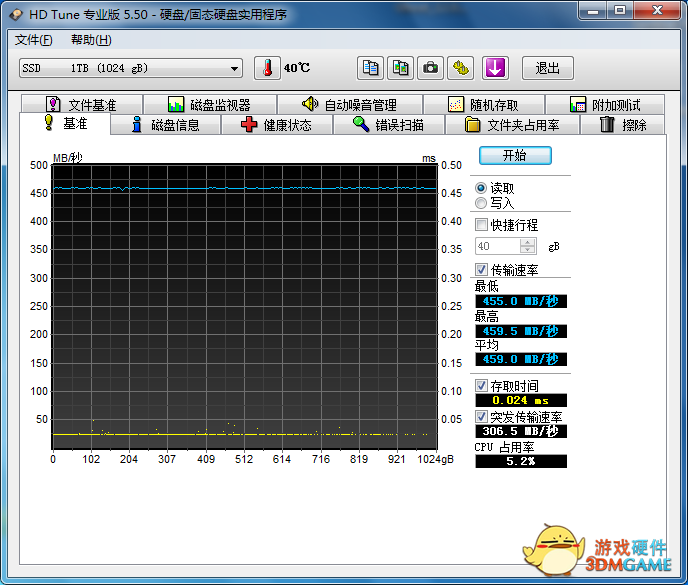Image resolution: width=688 pixels, height=585 pixels.
Task: Toggle the 存取时间 checkbox
Action: pyautogui.click(x=481, y=386)
